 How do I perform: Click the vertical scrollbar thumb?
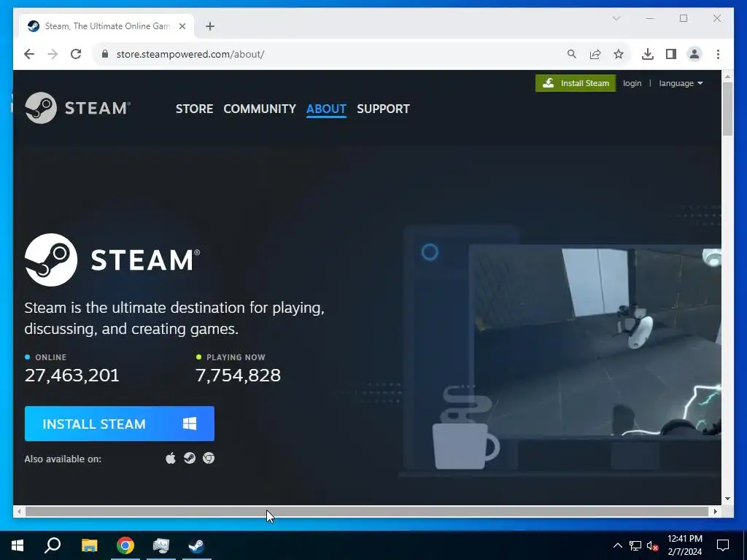(x=727, y=109)
